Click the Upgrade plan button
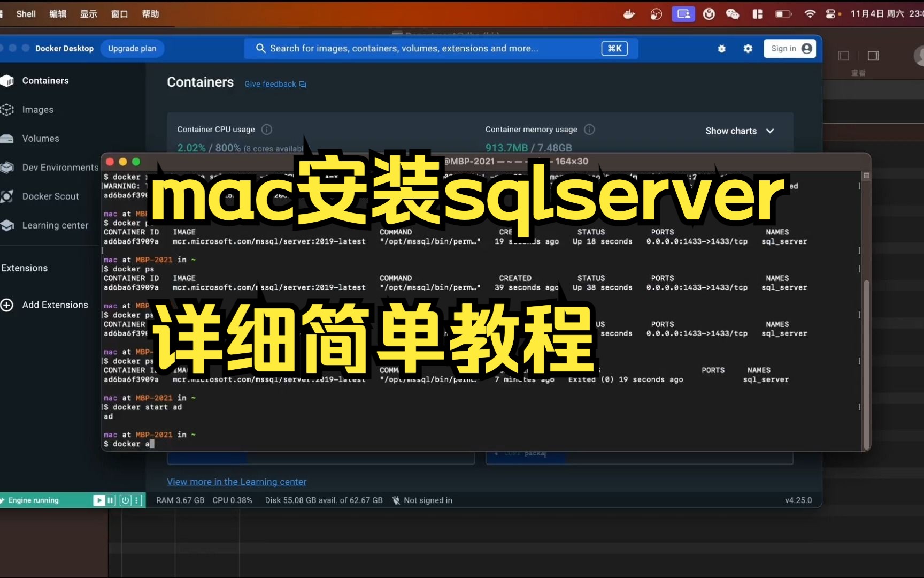924x578 pixels. coord(132,49)
